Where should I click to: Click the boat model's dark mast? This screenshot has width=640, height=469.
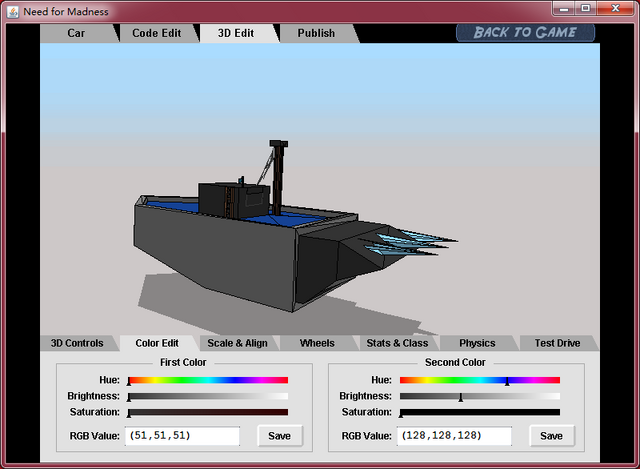tap(278, 178)
